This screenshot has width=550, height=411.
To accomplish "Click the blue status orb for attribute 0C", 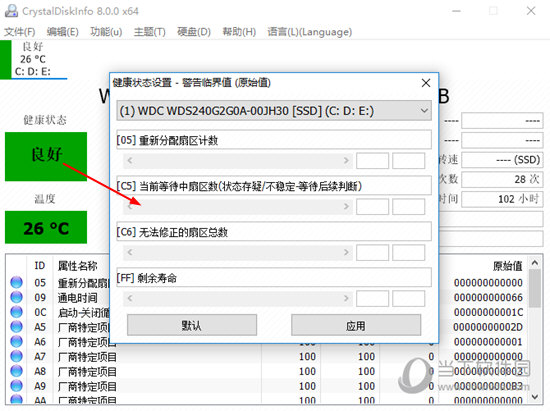I will (16, 312).
